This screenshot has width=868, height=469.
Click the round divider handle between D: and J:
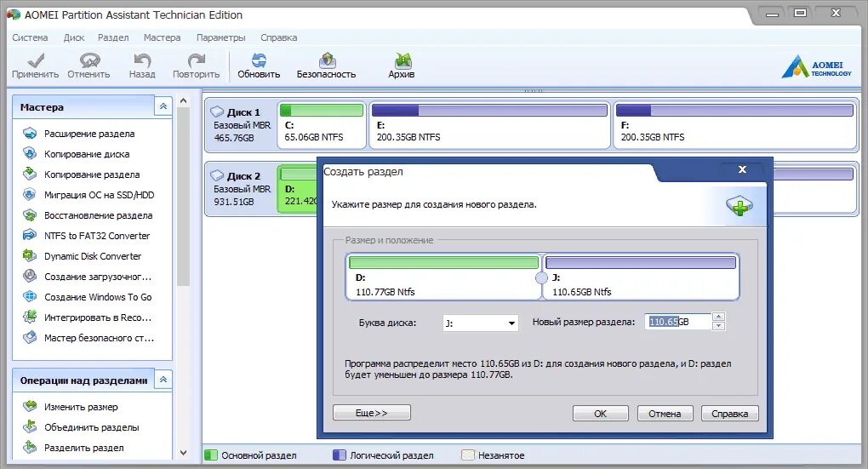541,278
